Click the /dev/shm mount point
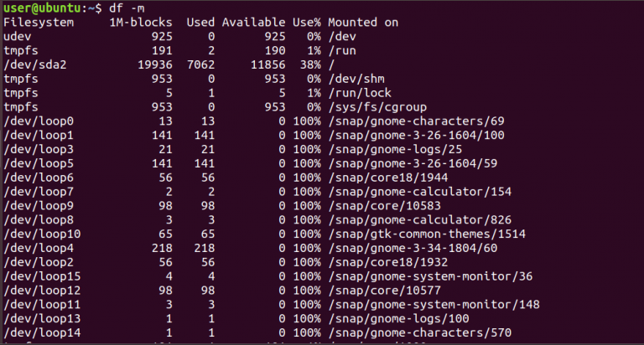The image size is (644, 345). 356,79
